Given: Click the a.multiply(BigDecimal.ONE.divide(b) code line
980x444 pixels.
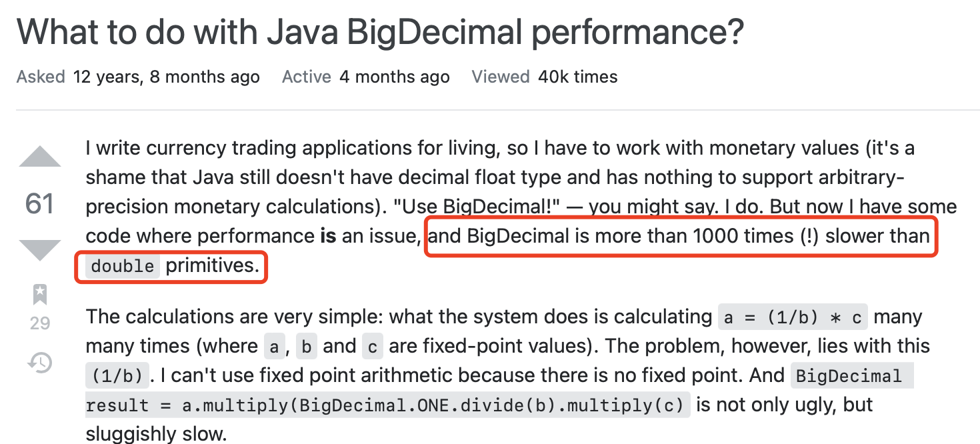Looking at the screenshot, I should click(x=387, y=405).
